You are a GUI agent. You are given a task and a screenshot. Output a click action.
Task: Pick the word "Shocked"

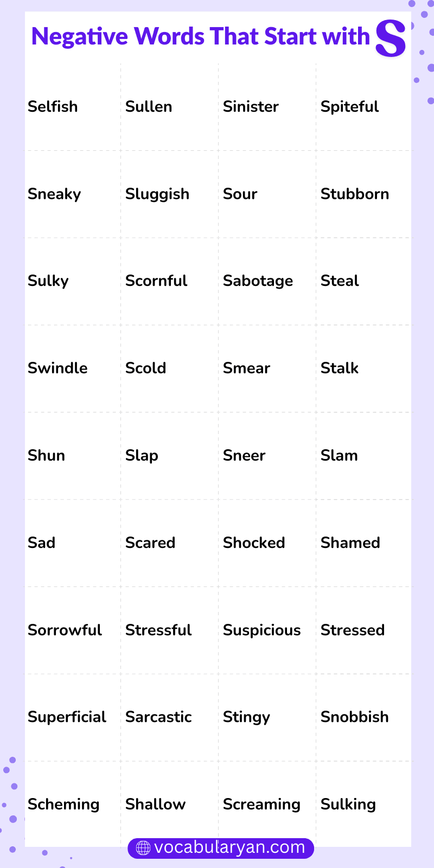point(254,542)
